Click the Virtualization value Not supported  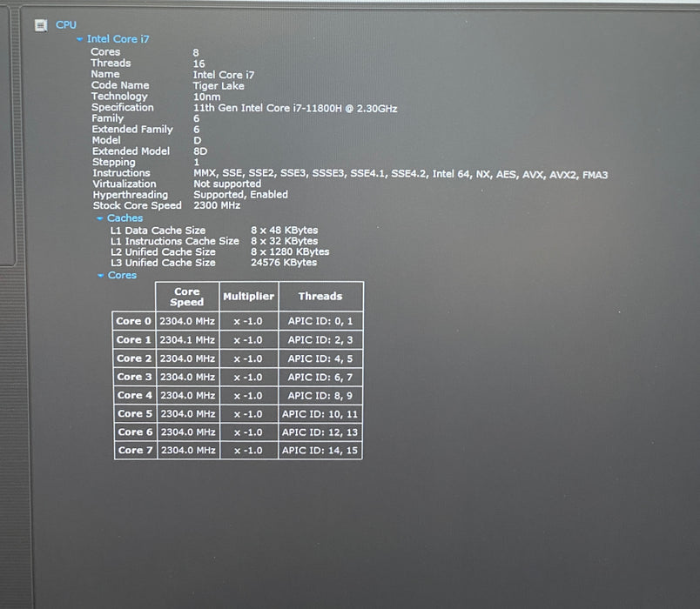point(227,184)
